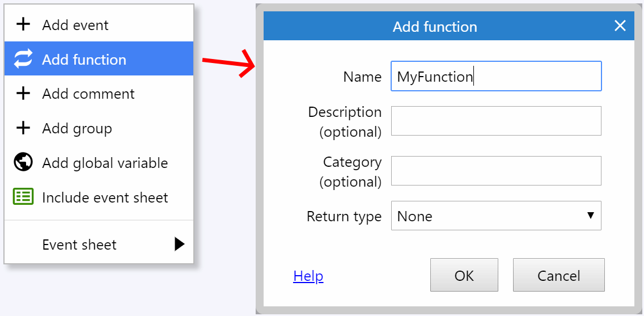Click the Add function loop arrows icon
The image size is (644, 316).
(23, 59)
